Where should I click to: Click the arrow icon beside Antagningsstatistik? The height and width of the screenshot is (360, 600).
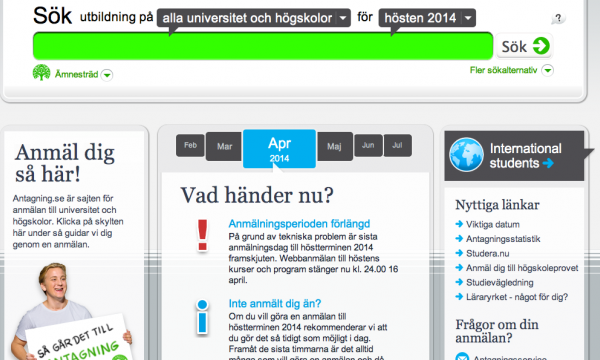point(459,239)
